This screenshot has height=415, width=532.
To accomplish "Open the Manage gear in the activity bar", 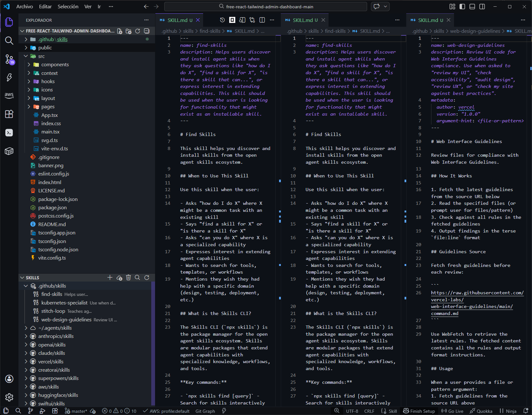I will point(9,397).
